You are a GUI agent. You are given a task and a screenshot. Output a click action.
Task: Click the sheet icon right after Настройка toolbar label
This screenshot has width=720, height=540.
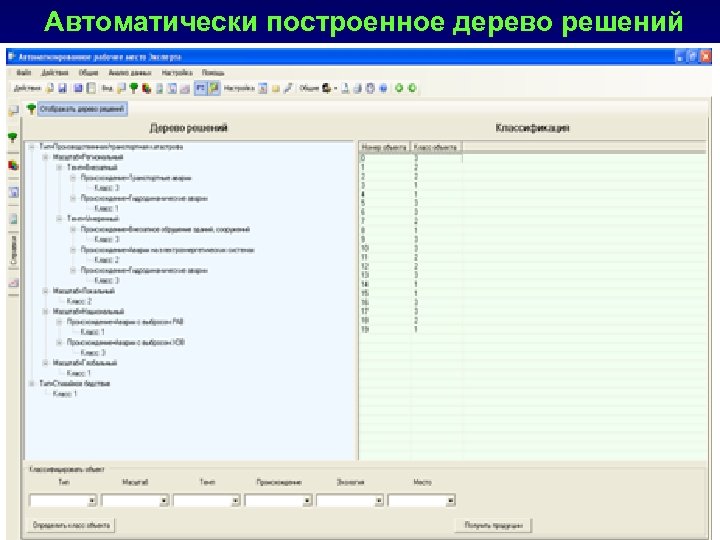[x=262, y=88]
